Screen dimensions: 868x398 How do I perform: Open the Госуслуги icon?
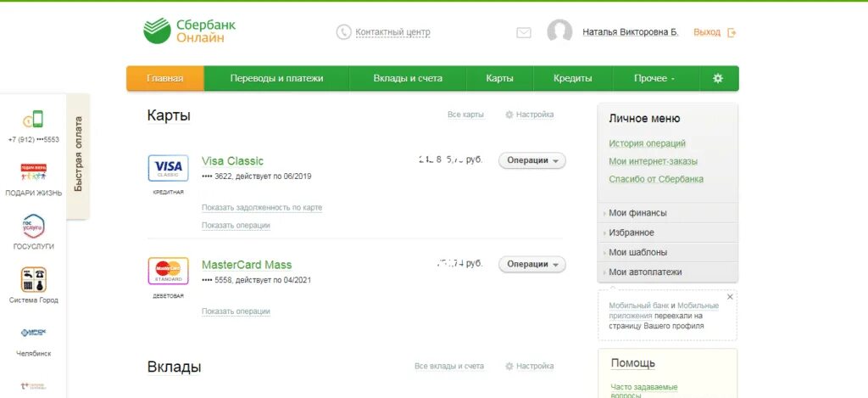pos(34,227)
